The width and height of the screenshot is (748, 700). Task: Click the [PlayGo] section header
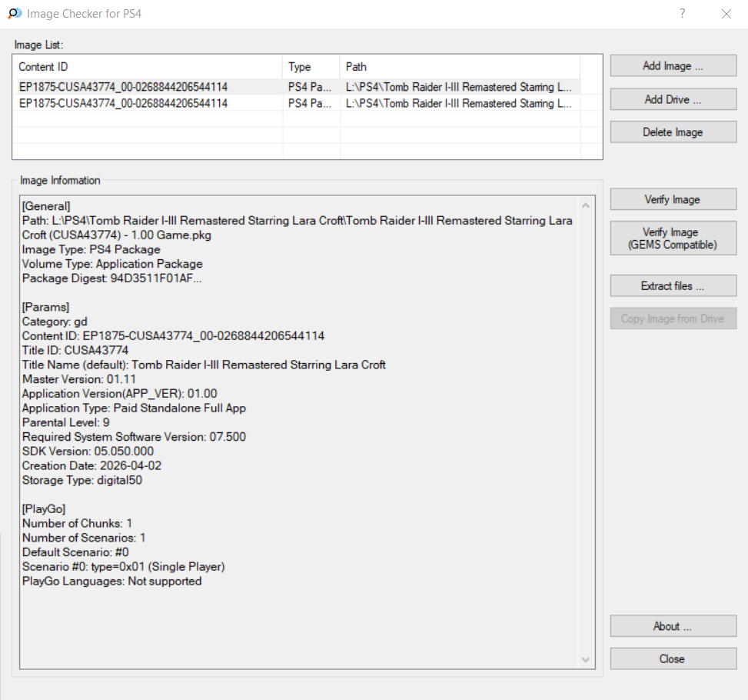click(x=44, y=509)
